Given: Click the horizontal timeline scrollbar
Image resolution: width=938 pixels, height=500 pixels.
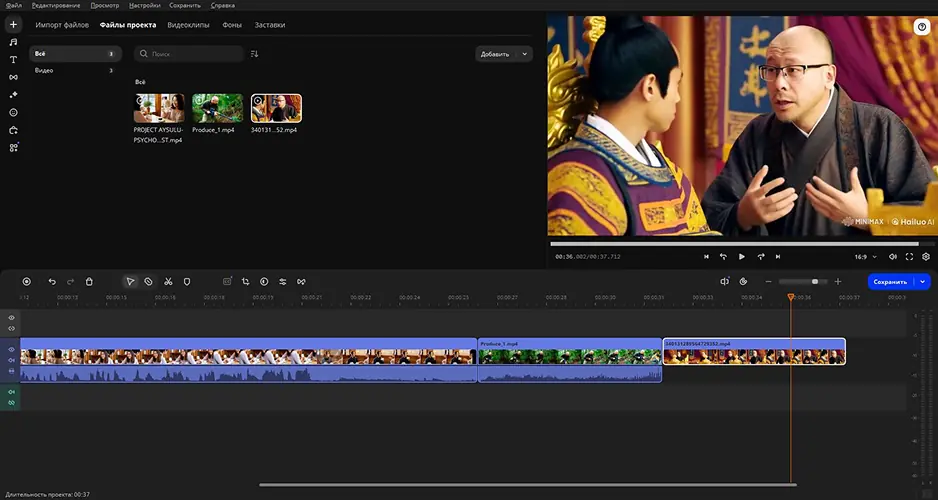Looking at the screenshot, I should (528, 485).
